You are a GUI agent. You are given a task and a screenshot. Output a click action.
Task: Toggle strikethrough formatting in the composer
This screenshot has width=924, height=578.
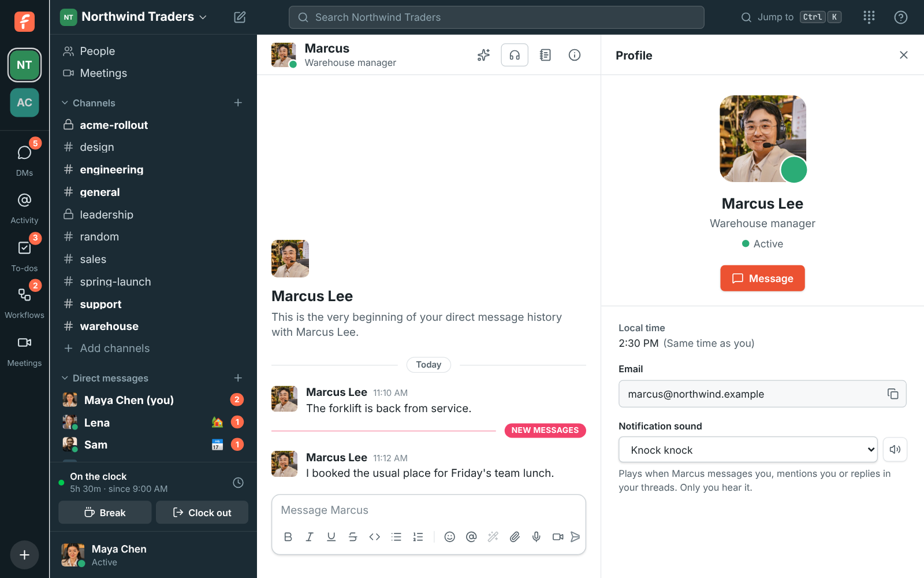click(353, 537)
